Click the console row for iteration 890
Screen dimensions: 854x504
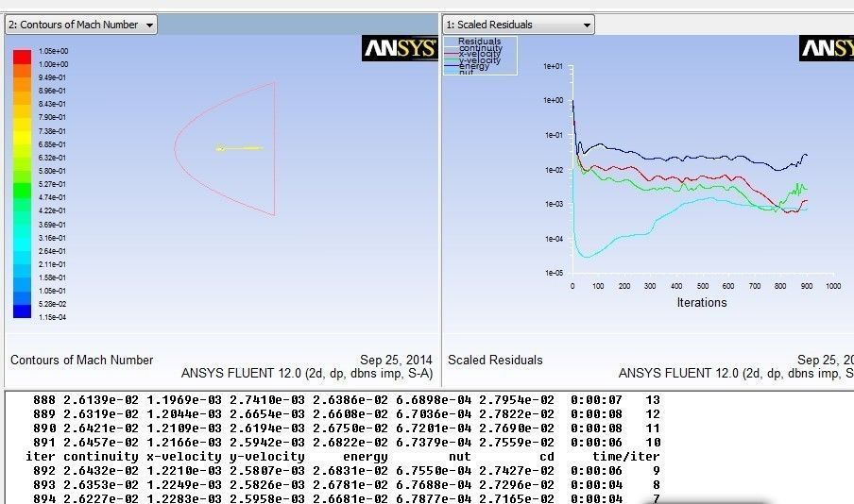point(347,428)
